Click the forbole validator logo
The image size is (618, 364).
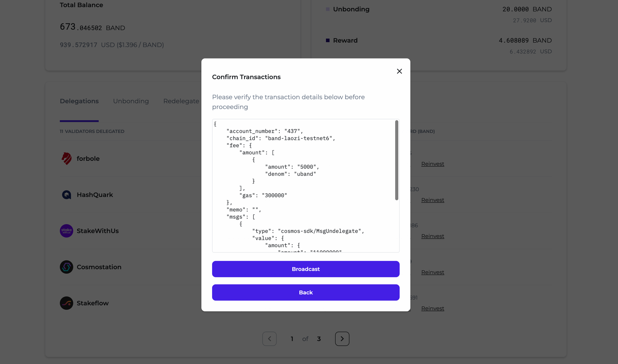click(x=66, y=158)
